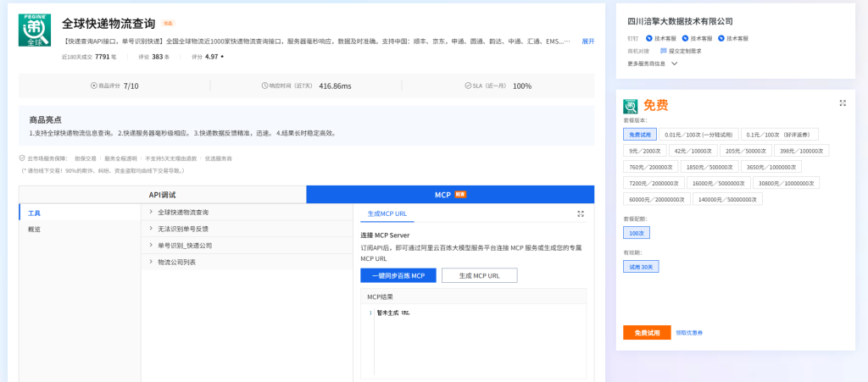Viewport: 868px width, 382px height.
Task: Select the 免费试用 package option
Action: click(640, 135)
